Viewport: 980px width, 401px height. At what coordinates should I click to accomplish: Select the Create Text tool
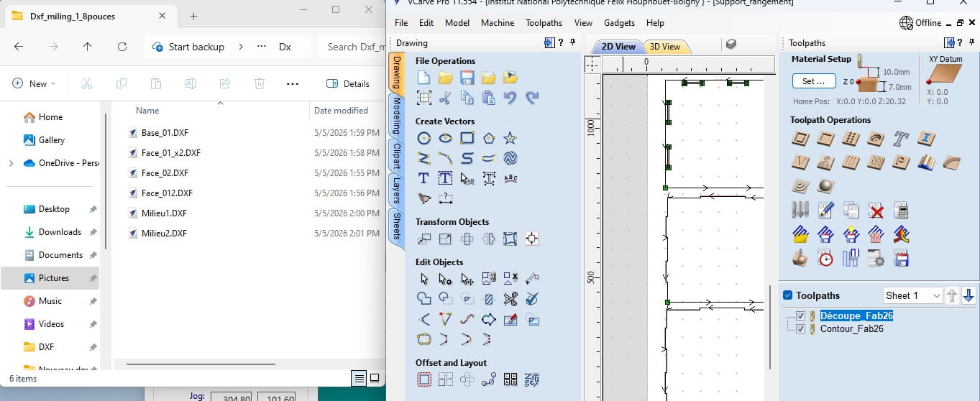(x=423, y=178)
